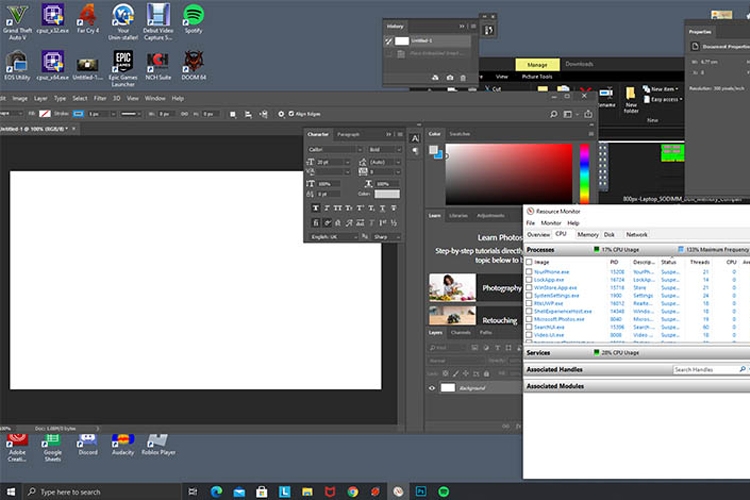
Task: Launch the Epic Games Launcher desktop icon
Action: pos(123,61)
